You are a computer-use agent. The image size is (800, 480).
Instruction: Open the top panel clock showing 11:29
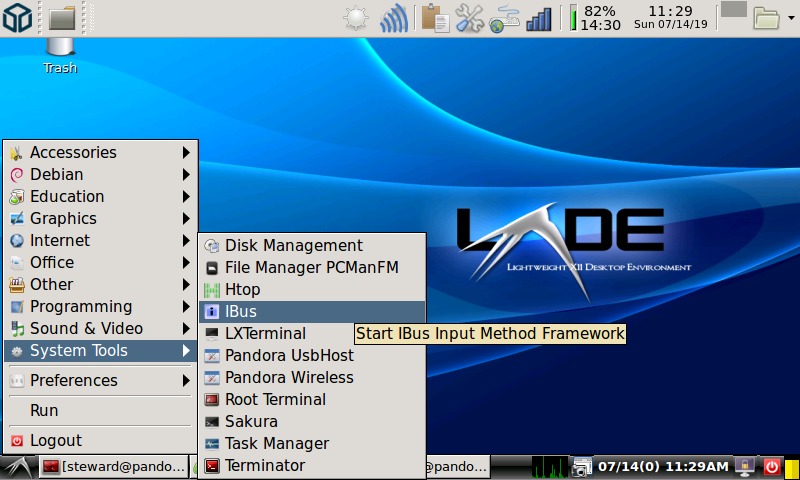point(670,17)
